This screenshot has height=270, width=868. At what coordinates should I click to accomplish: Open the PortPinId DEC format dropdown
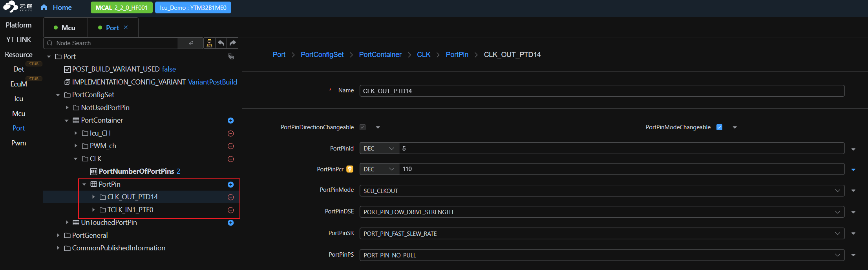[x=379, y=149]
